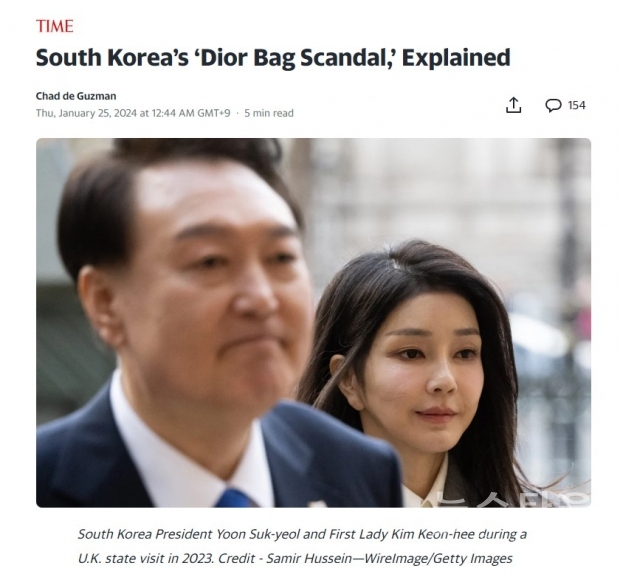Click 'South Korea's' at the headline start
This screenshot has height=577, width=620.
pos(112,58)
